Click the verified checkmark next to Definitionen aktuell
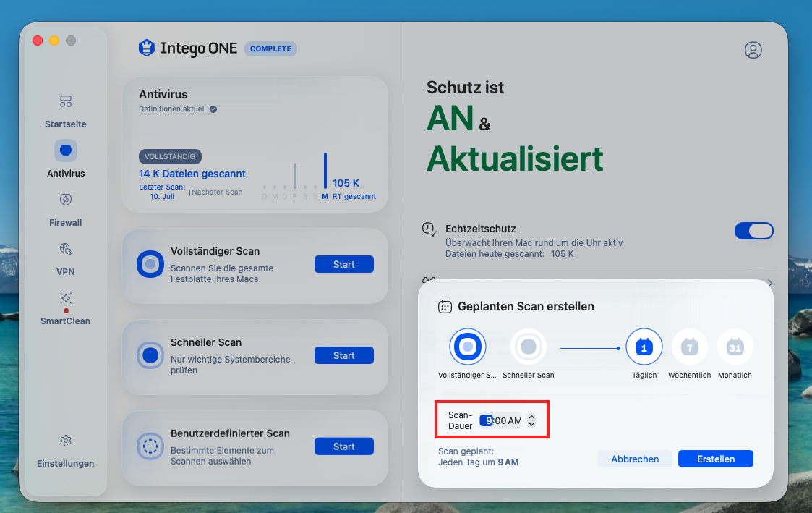 [213, 109]
